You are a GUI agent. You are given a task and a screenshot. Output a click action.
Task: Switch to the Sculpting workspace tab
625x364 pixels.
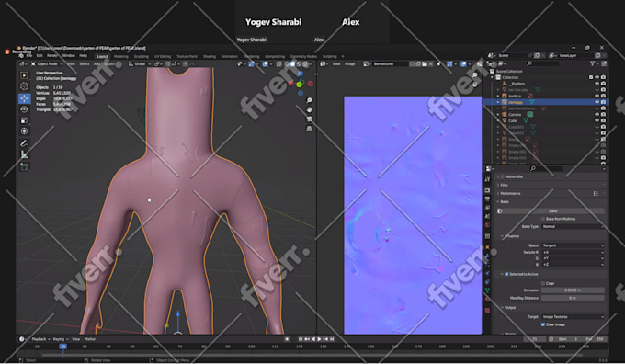142,57
